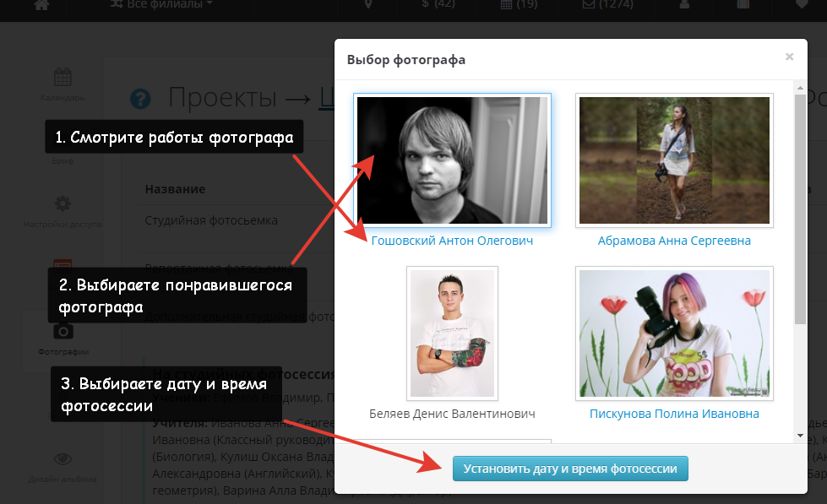Select the photo of Гошовский Антон
Screen dimensions: 827x504
tap(452, 160)
